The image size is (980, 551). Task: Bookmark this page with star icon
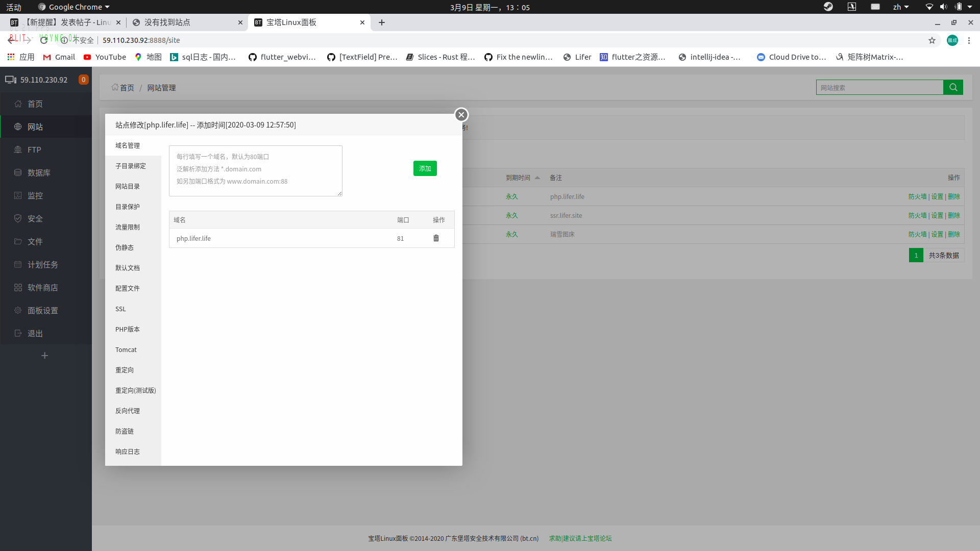click(932, 40)
